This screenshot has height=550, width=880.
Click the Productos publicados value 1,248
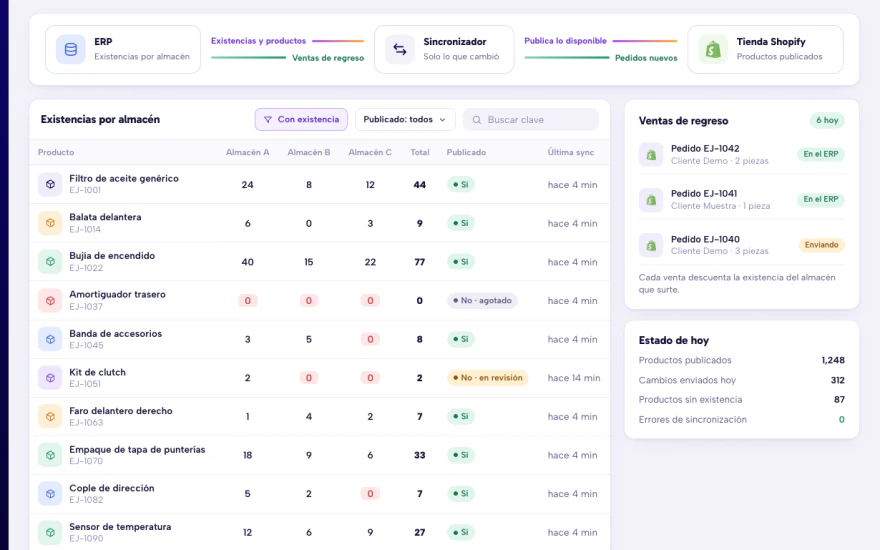[x=833, y=360]
